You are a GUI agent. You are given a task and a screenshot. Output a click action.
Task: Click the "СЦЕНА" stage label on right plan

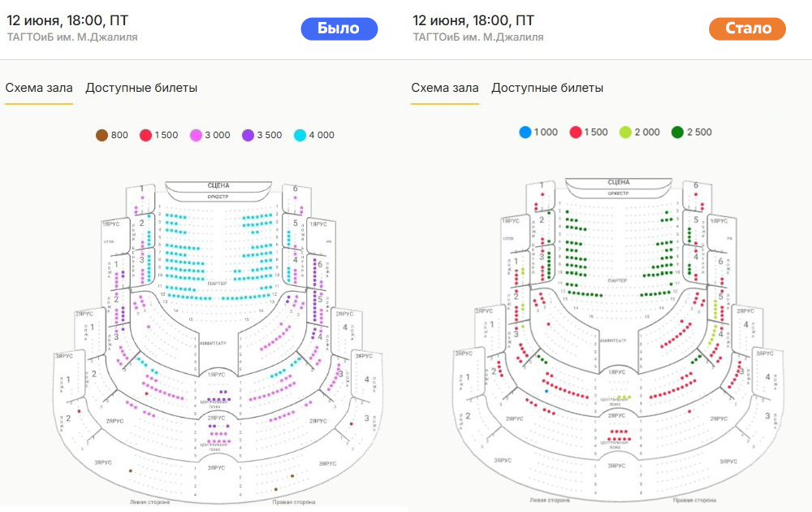pos(618,182)
